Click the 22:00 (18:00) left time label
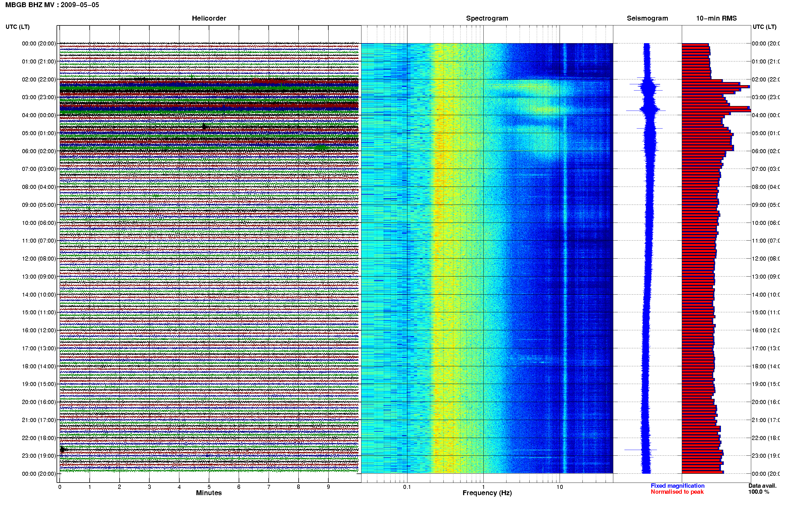 39,438
